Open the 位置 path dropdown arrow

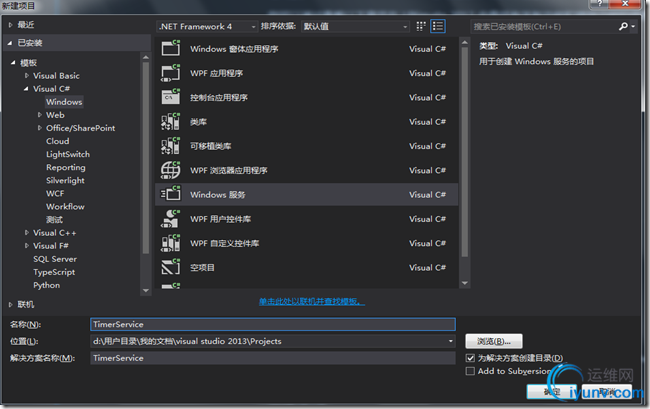(450, 341)
